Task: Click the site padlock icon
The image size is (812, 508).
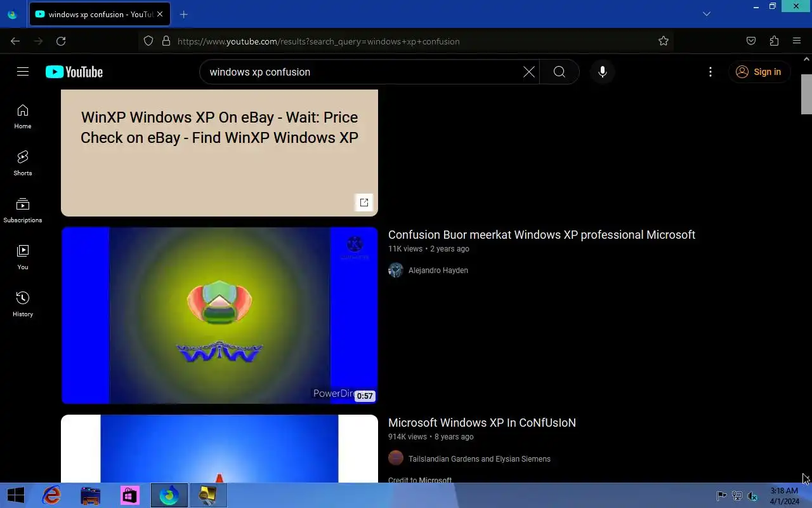Action: [x=166, y=41]
